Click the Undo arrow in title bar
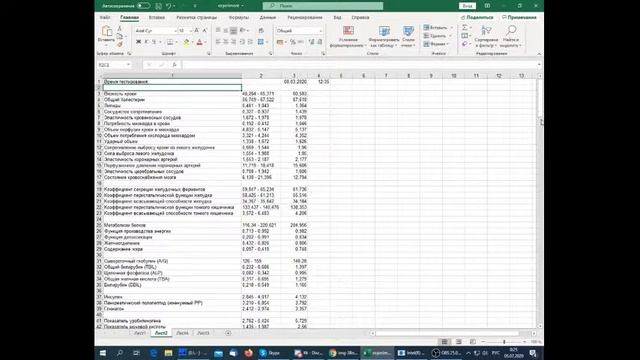 click(168, 6)
